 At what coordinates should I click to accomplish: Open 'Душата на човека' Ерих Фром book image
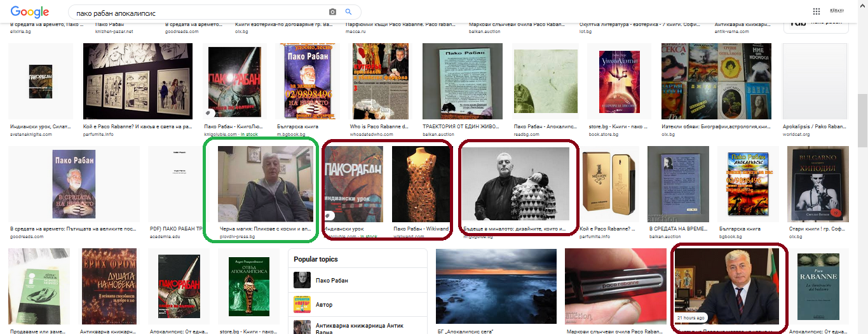(109, 286)
